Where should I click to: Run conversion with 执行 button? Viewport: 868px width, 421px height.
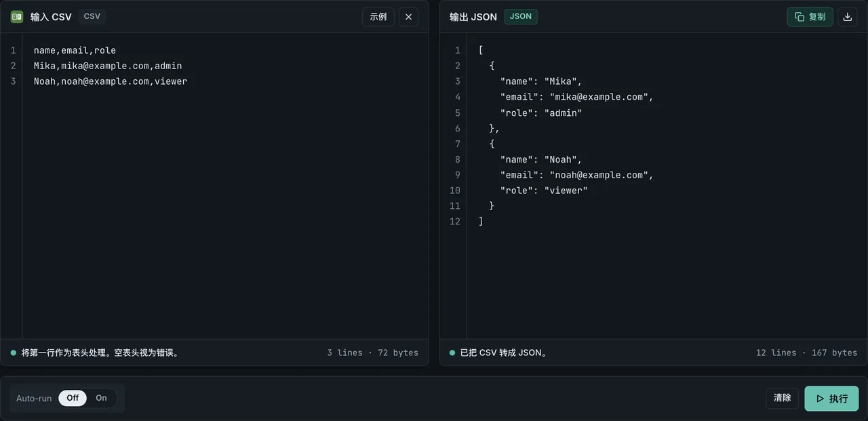point(831,399)
